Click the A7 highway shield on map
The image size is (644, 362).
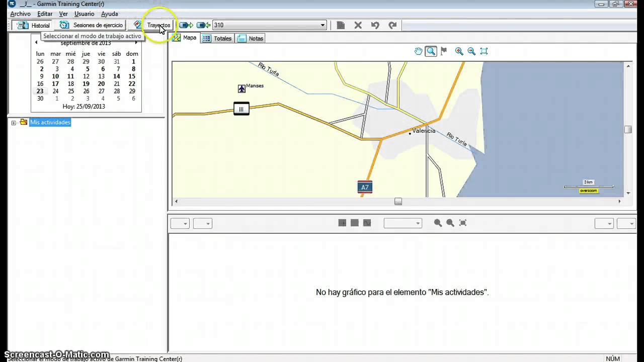coord(365,187)
